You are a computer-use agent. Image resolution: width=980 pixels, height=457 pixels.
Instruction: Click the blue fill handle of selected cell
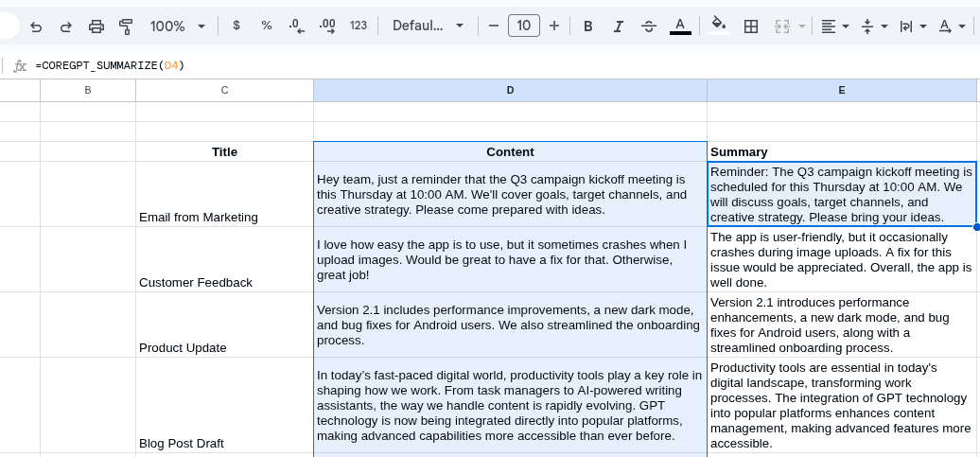(976, 227)
